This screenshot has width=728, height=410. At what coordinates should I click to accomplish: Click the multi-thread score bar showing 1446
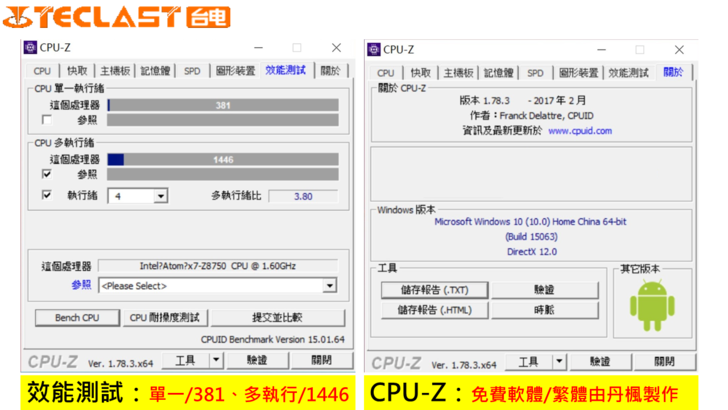[222, 158]
